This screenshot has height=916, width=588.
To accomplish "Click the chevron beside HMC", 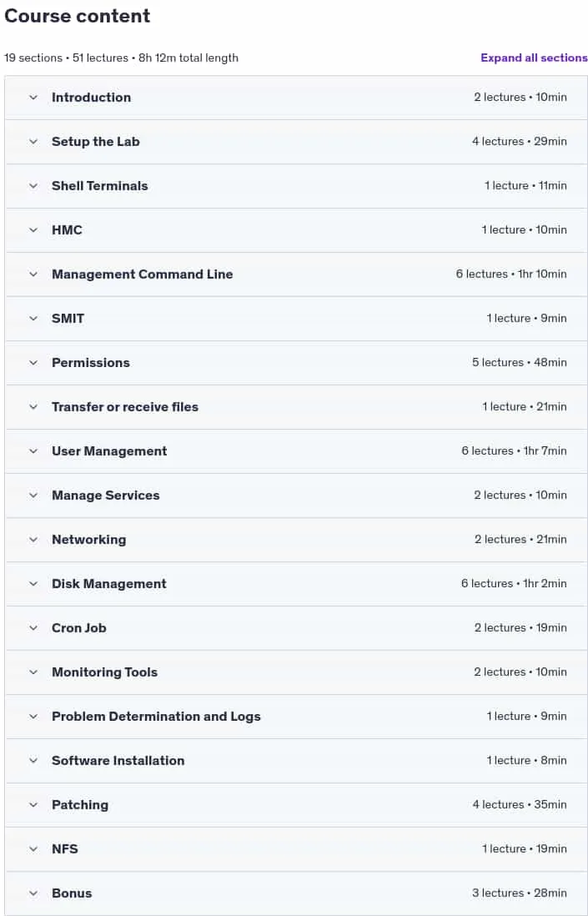I will point(33,230).
